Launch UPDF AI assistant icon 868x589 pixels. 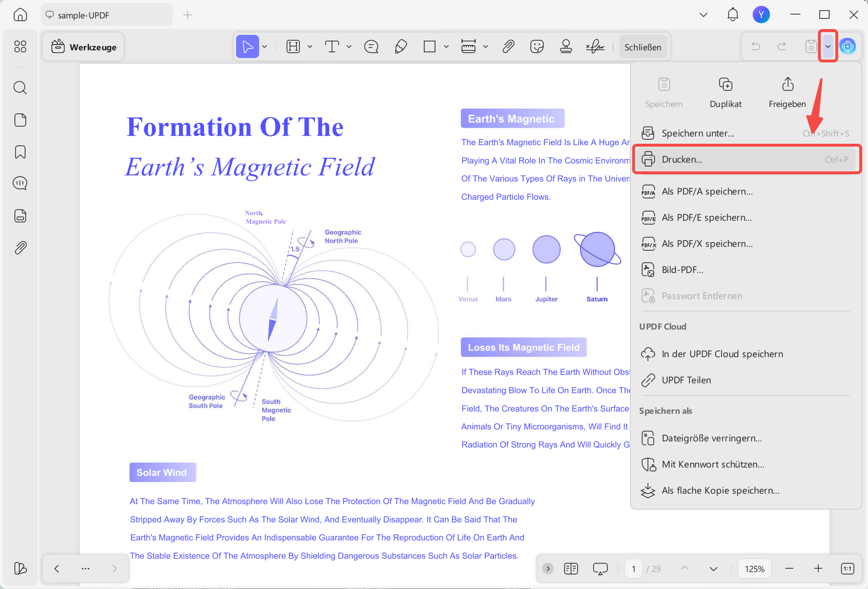[848, 46]
